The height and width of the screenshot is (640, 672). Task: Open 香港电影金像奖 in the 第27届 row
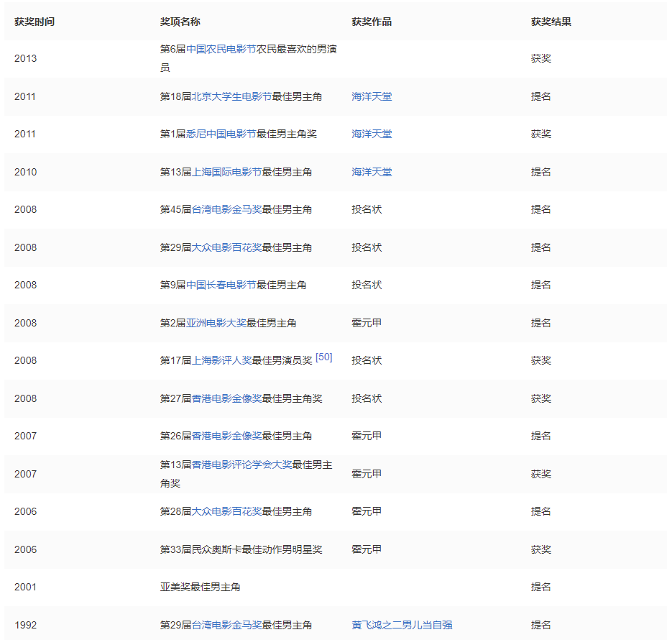pos(226,398)
